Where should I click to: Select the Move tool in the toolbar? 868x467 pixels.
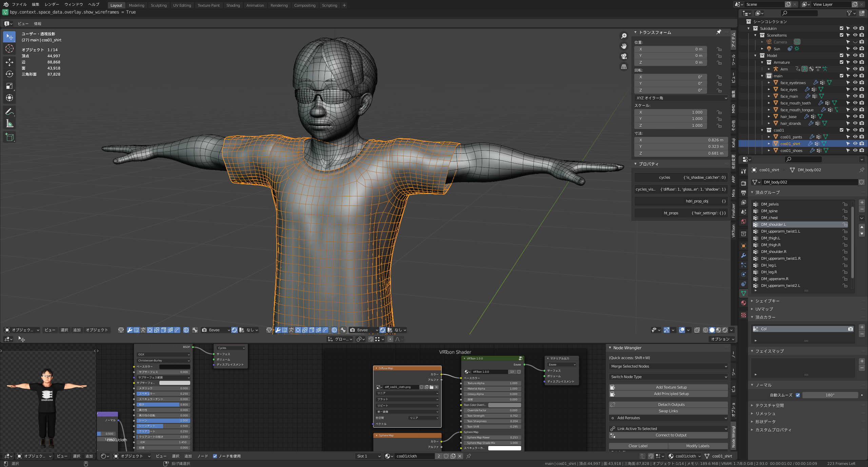tap(9, 62)
